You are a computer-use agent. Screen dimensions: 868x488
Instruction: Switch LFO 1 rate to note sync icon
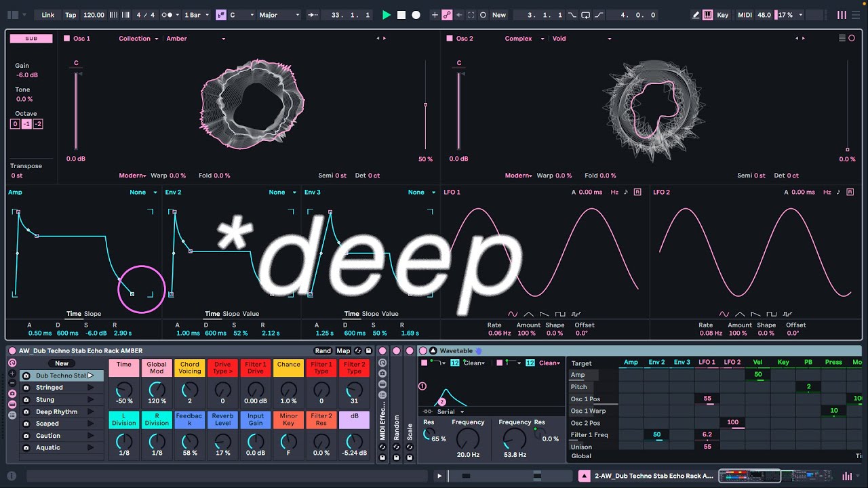626,192
